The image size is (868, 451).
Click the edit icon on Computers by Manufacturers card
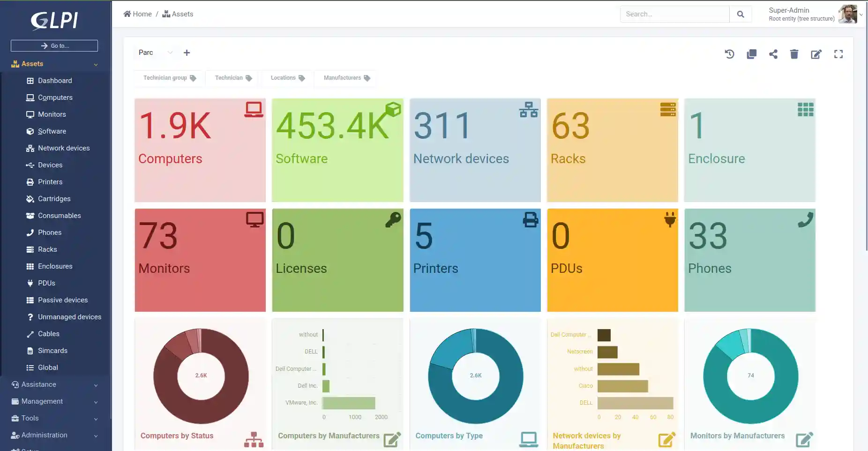pos(392,440)
